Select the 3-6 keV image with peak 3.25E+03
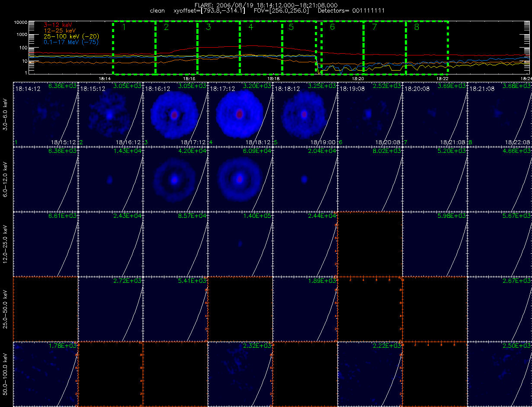Screen dimensions: 532x407 [x=305, y=114]
